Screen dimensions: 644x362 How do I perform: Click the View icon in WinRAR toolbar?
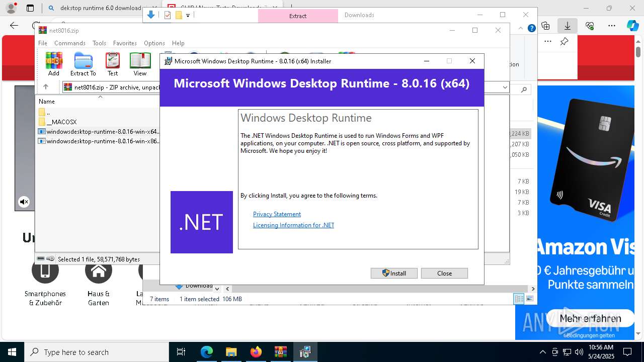[x=140, y=64]
